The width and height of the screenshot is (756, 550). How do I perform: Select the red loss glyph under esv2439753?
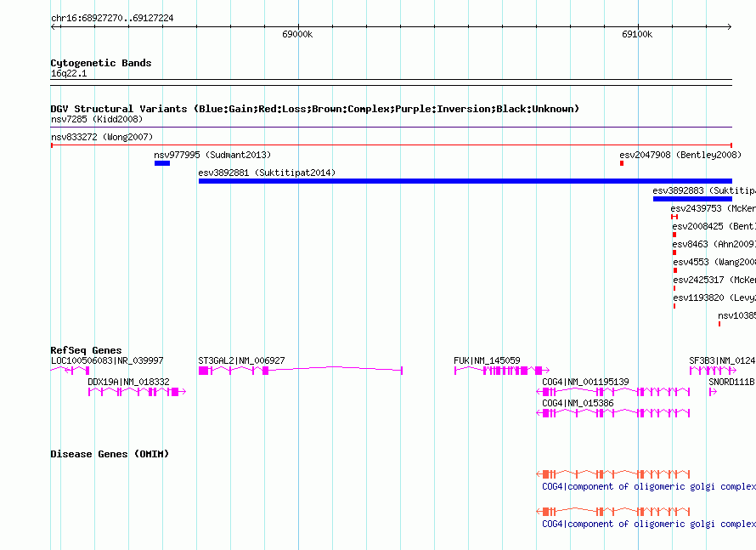[x=674, y=217]
